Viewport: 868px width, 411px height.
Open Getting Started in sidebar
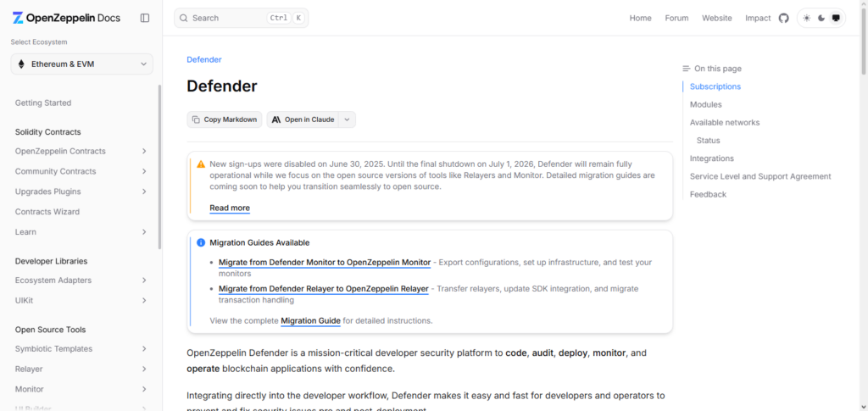coord(43,103)
